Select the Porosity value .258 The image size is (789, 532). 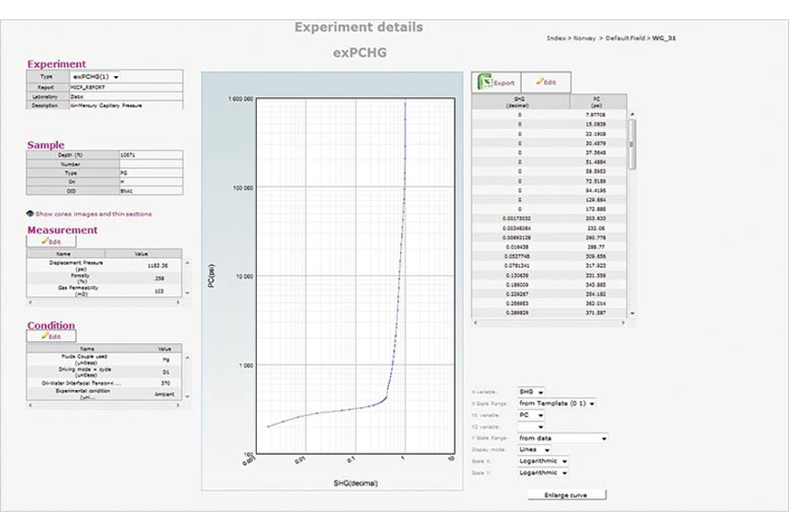[x=159, y=278]
